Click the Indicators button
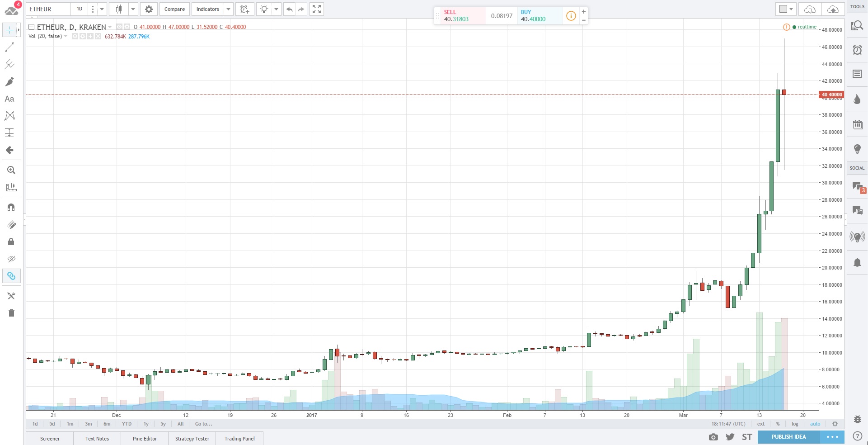868x445 pixels. coord(208,9)
